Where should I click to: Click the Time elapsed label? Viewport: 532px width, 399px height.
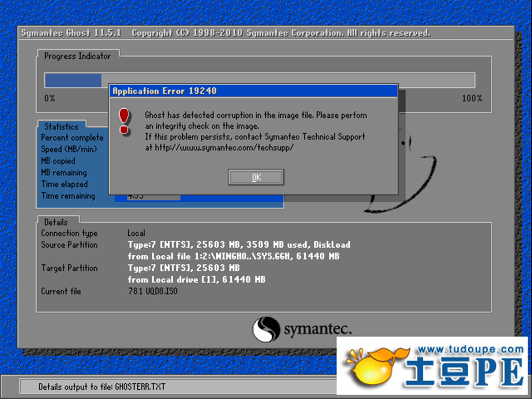point(65,185)
